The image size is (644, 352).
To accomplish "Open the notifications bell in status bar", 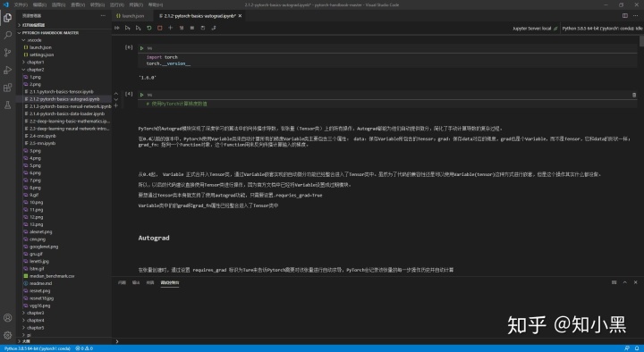I will click(x=637, y=348).
